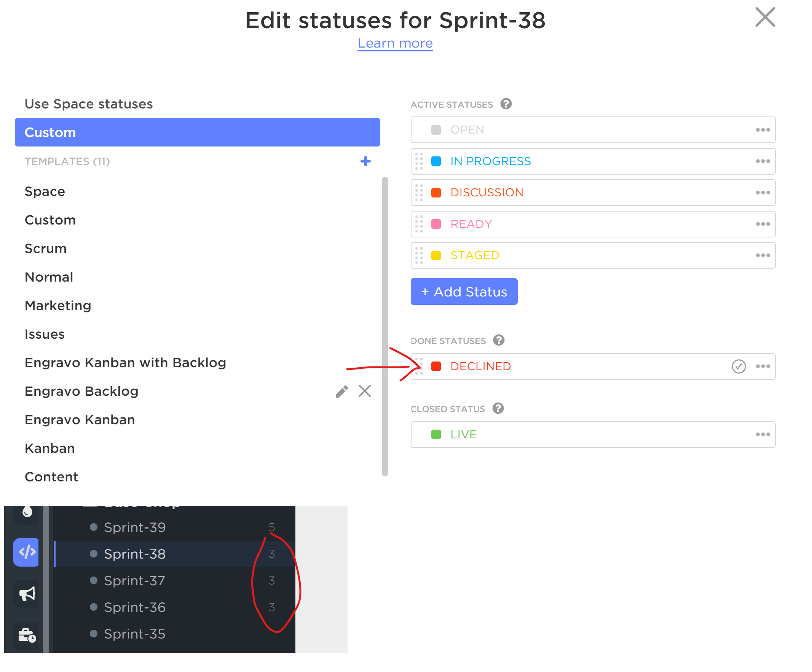Click the megaphone icon in sidebar

(27, 594)
